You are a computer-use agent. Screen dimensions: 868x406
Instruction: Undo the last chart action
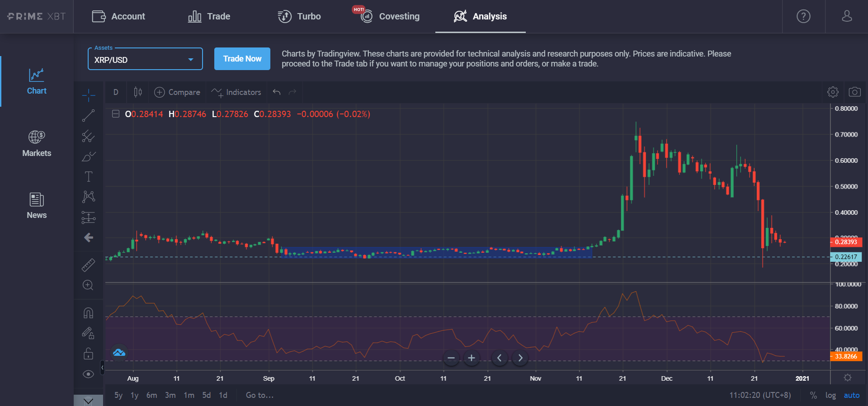[x=277, y=92]
